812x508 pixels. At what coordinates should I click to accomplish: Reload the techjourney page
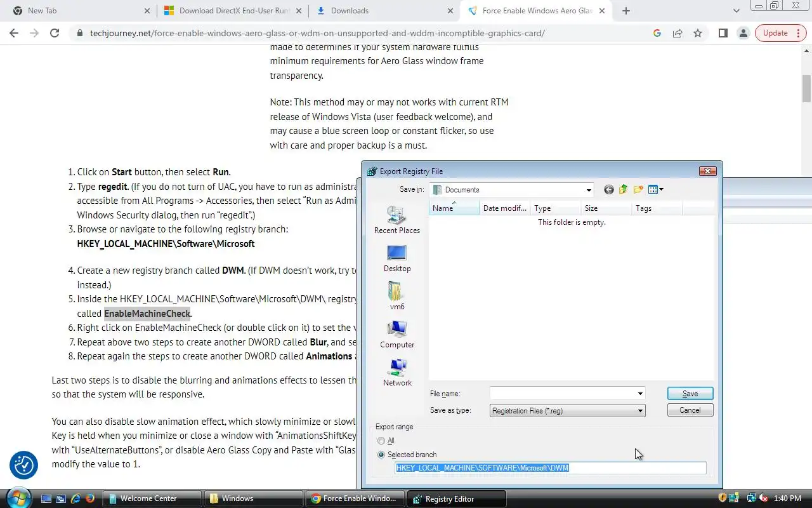tap(55, 33)
